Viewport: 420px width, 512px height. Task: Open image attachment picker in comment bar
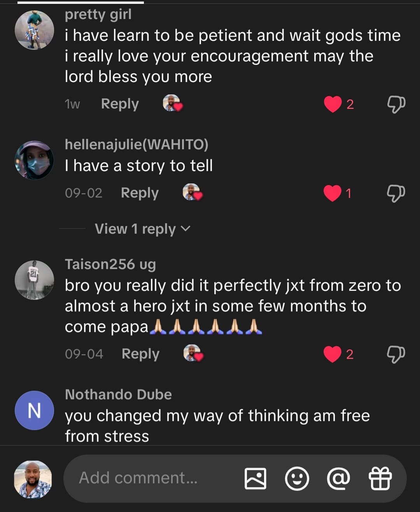pos(255,478)
